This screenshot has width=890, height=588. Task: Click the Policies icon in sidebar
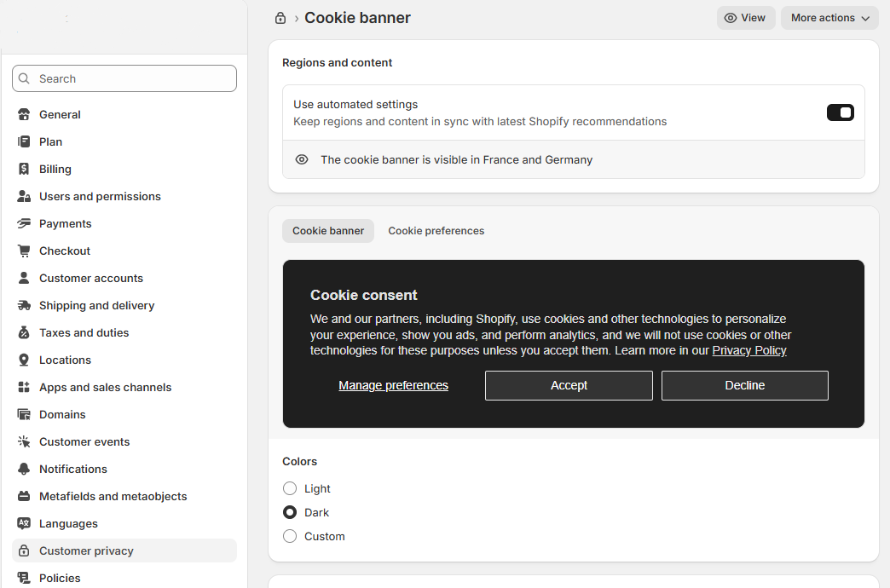pos(24,578)
